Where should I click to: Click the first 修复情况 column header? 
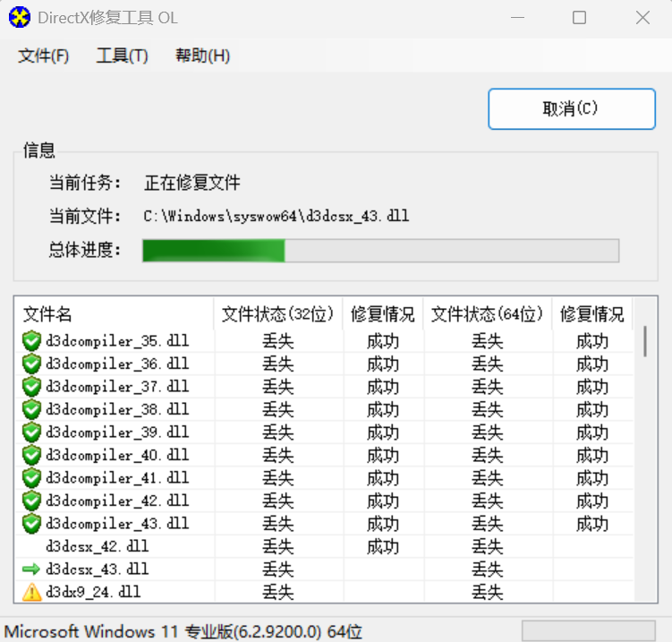point(383,314)
